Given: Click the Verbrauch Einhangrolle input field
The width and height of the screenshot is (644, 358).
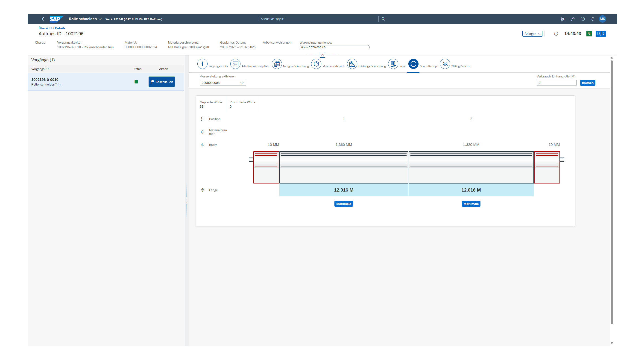Looking at the screenshot, I should point(556,83).
